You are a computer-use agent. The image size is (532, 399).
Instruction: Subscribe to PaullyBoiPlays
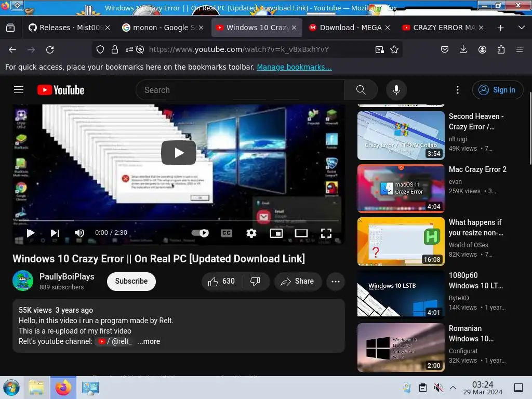[x=131, y=281]
